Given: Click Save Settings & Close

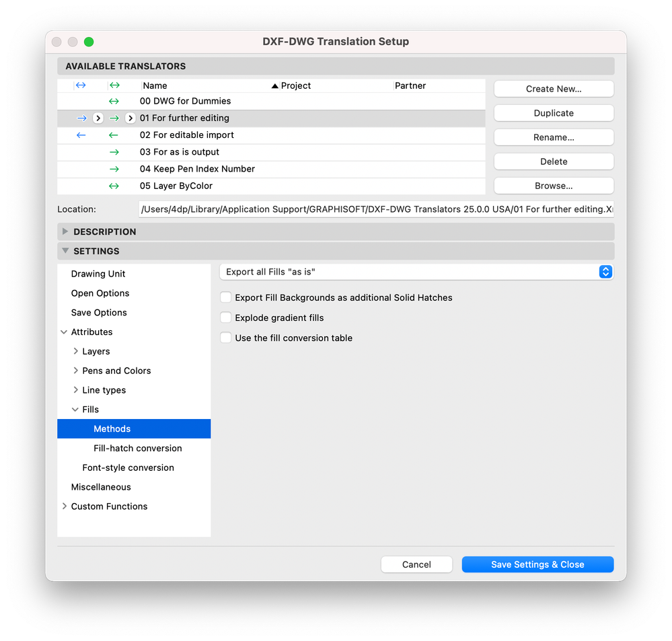Looking at the screenshot, I should [x=538, y=564].
